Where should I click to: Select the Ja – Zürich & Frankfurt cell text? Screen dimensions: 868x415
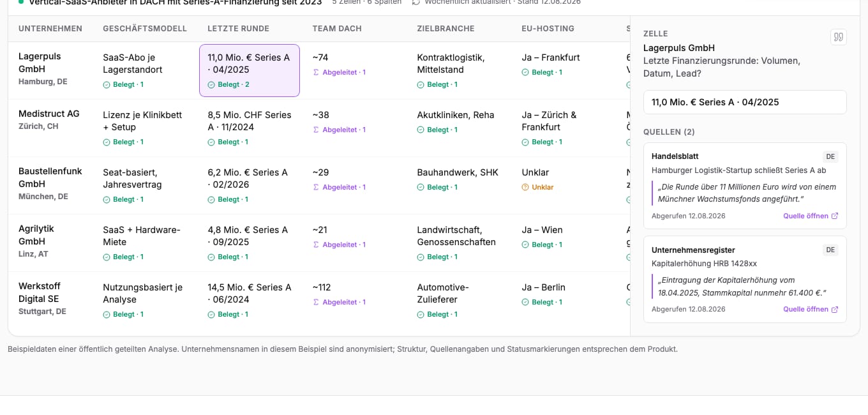550,121
